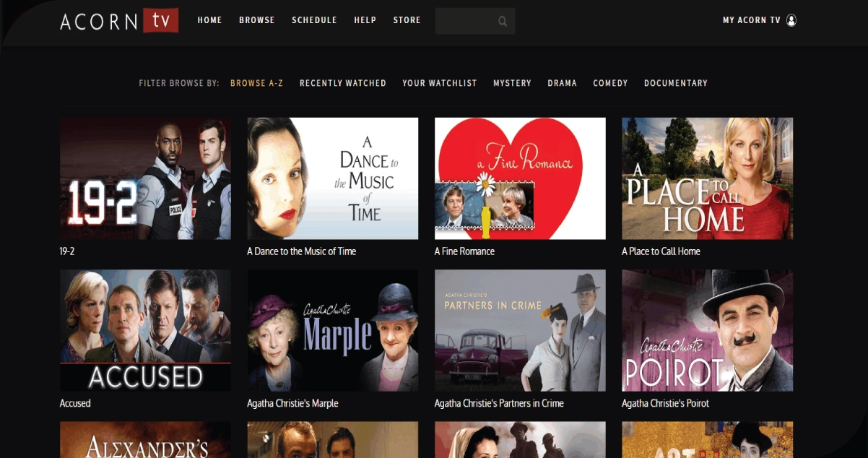Open the My Acorn TV profile icon
The image size is (868, 458).
tap(791, 20)
